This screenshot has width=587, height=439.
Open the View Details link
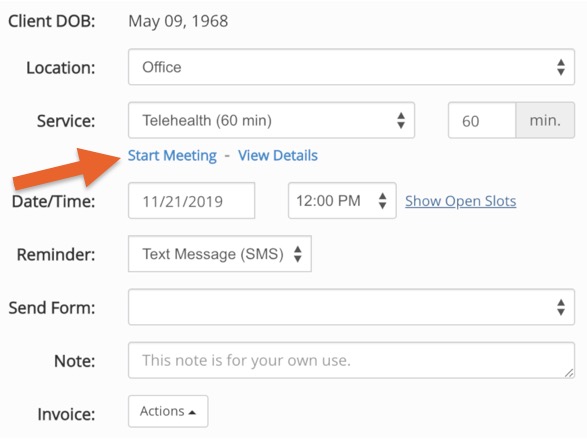click(278, 155)
